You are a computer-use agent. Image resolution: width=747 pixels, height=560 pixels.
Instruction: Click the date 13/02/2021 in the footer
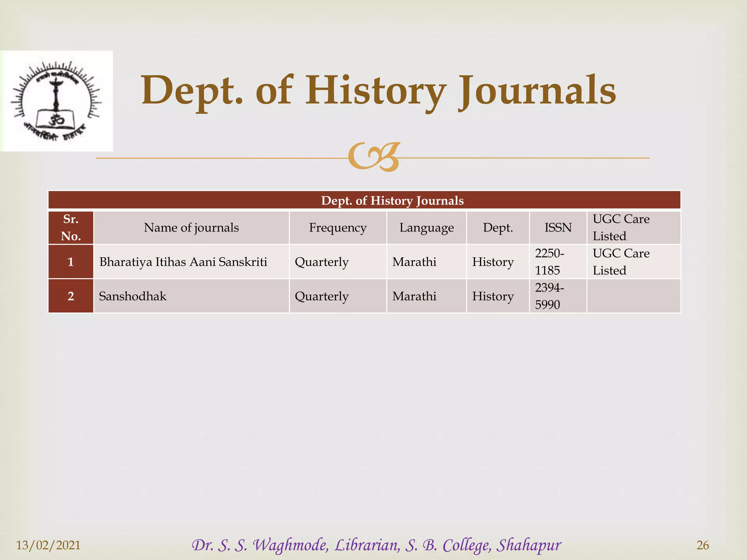point(48,545)
